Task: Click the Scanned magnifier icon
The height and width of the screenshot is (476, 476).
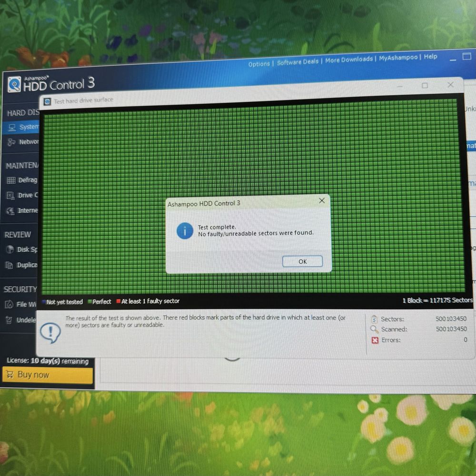Action: tap(374, 329)
